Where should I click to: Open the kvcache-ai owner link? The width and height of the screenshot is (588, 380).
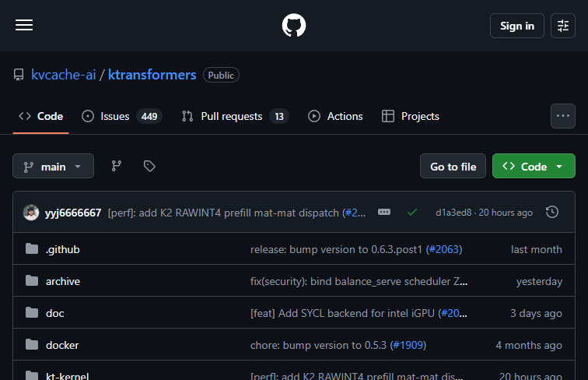tap(63, 75)
